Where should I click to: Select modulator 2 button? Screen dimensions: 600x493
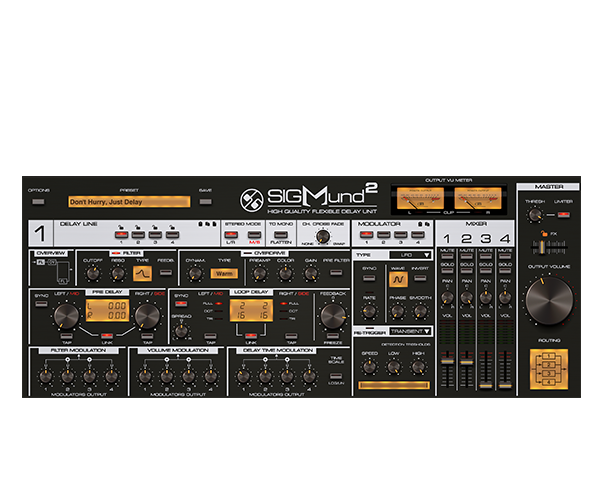tap(383, 235)
